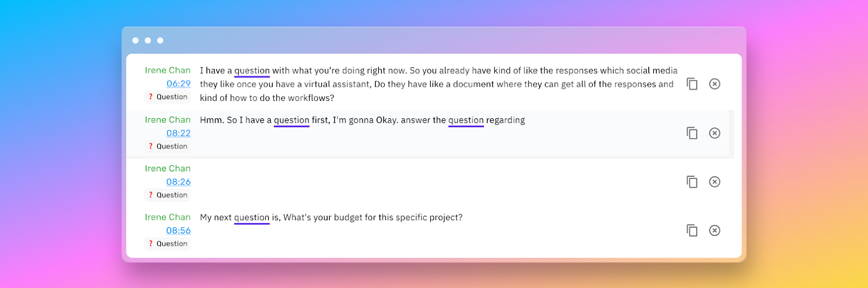This screenshot has height=288, width=868.
Task: Click the first white window dot
Action: click(x=135, y=41)
